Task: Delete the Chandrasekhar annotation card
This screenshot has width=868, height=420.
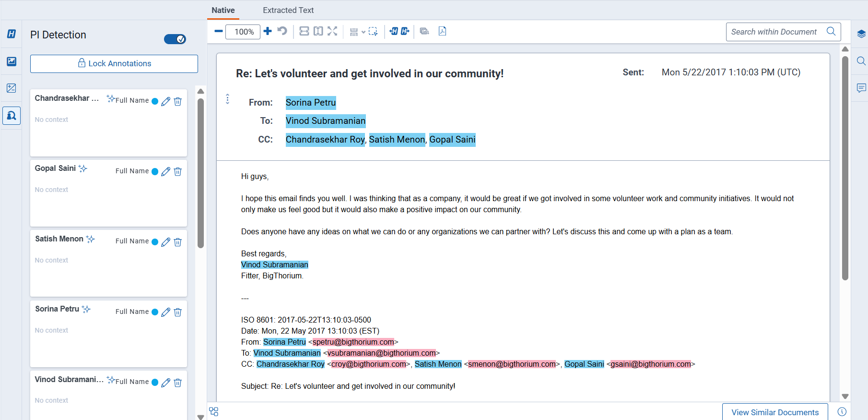Action: point(178,101)
